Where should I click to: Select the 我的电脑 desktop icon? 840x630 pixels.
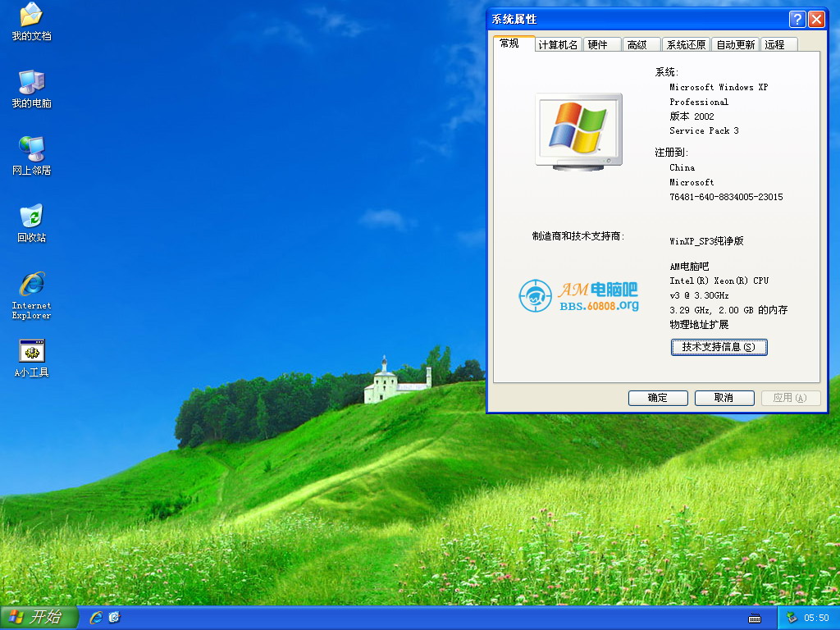(x=31, y=89)
